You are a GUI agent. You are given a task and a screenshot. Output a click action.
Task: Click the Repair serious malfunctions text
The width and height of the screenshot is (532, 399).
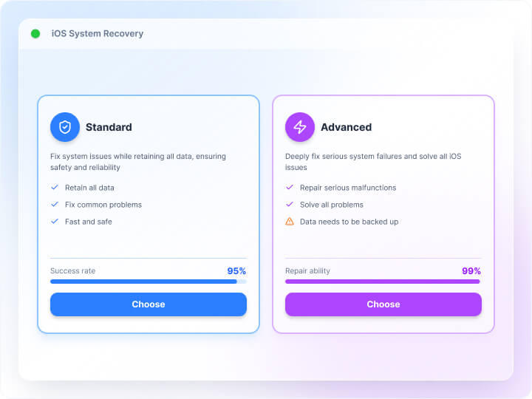(x=348, y=188)
